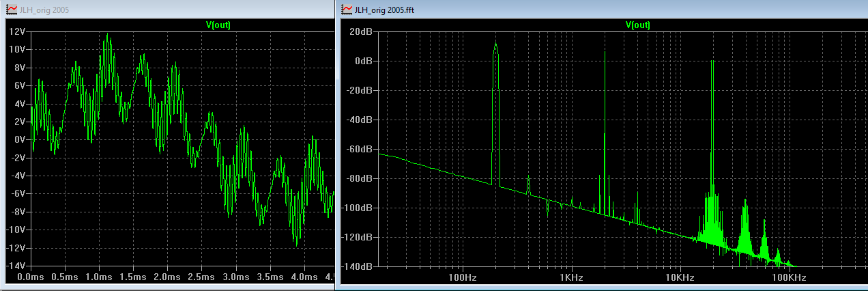
Task: Click the LTspice icon in JLH_orig 2005.fft title bar
Action: coord(347,9)
